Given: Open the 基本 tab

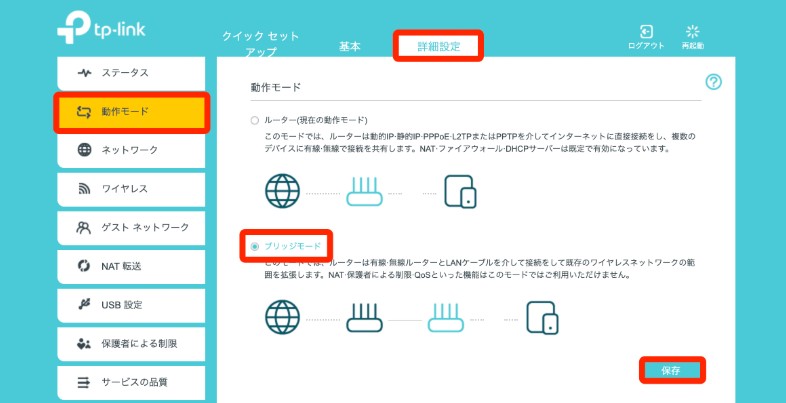Looking at the screenshot, I should pos(350,46).
